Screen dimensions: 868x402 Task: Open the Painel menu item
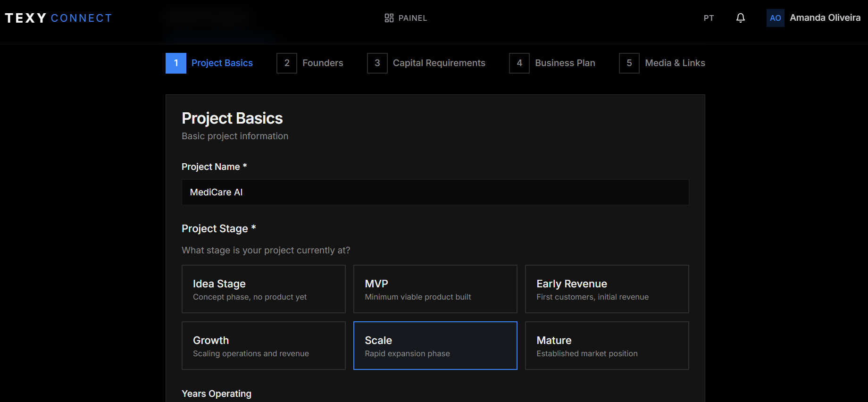coord(406,18)
